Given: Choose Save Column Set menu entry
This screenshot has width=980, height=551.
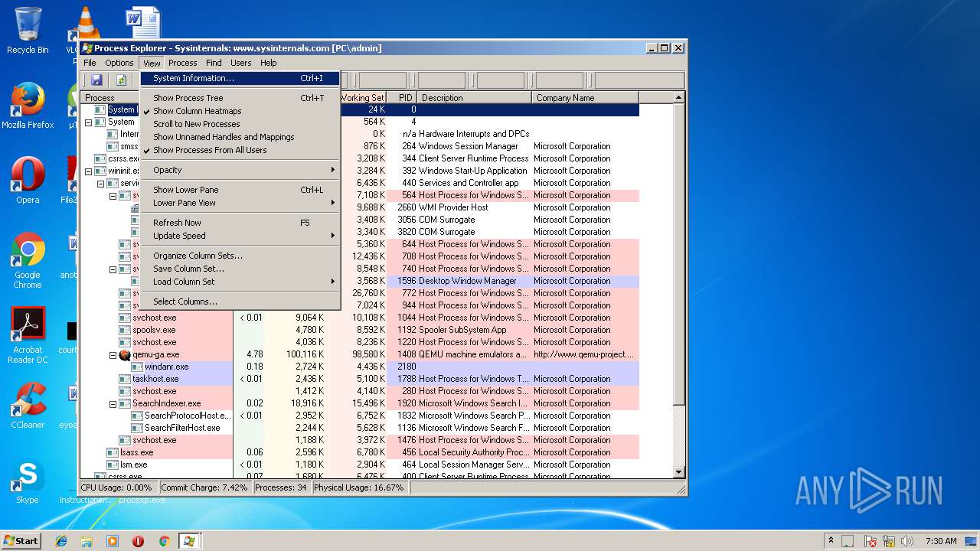Looking at the screenshot, I should (240, 269).
